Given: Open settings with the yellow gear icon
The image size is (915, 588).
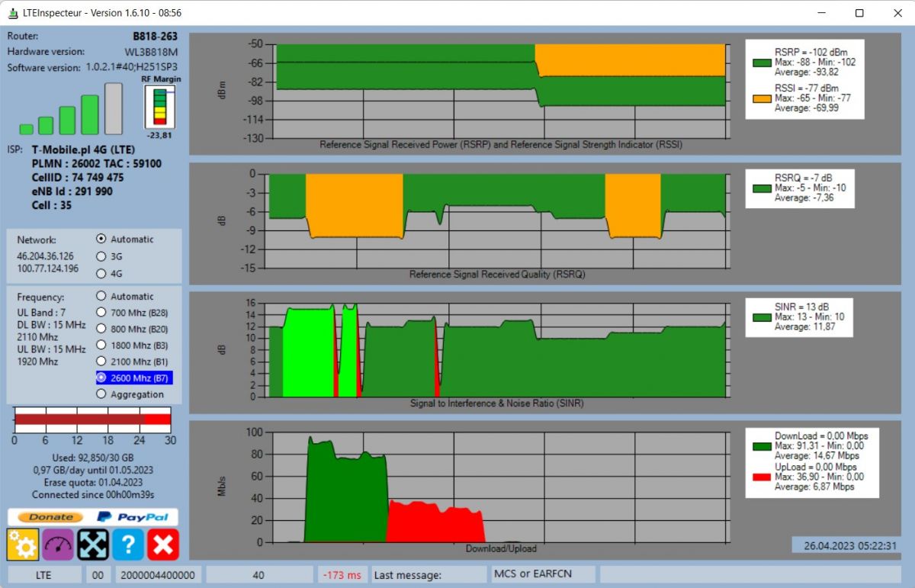Looking at the screenshot, I should tap(22, 545).
